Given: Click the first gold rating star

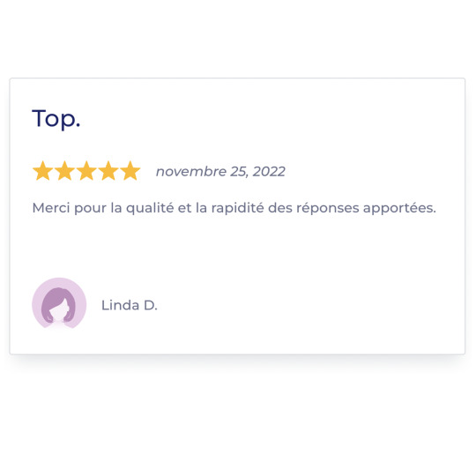Looking at the screenshot, I should pos(43,171).
